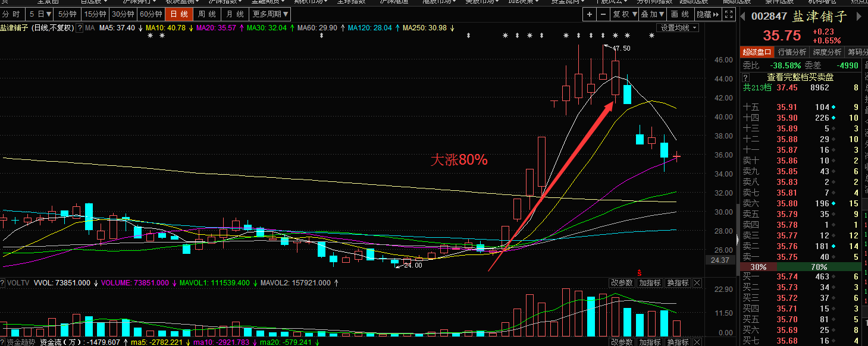Click 改参数 for 资金趋势 indicator
The width and height of the screenshot is (868, 346).
pyautogui.click(x=622, y=342)
